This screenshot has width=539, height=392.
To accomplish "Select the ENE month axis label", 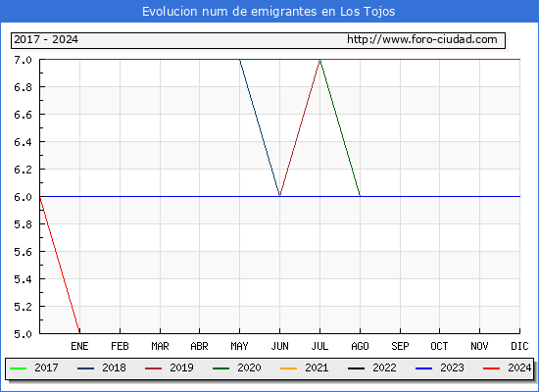I will coord(79,346).
